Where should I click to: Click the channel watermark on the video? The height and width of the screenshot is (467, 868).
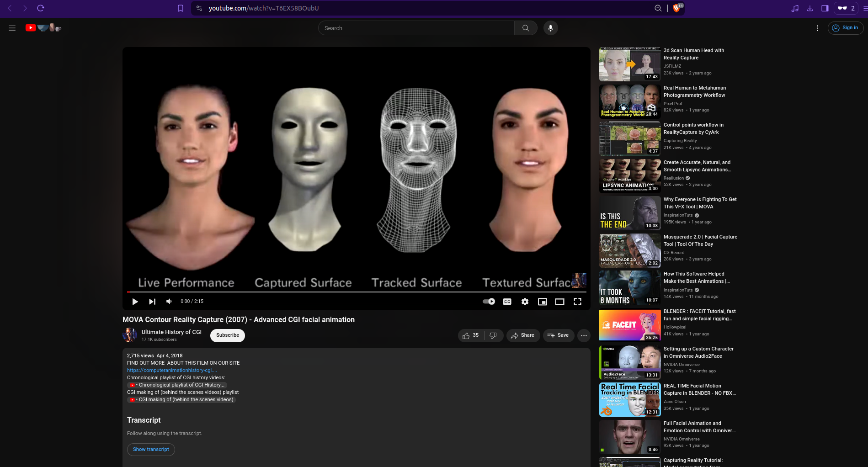click(x=579, y=280)
